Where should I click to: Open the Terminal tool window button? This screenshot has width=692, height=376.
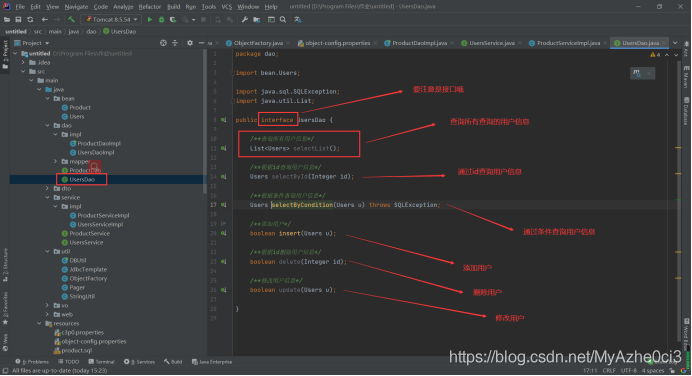101,362
